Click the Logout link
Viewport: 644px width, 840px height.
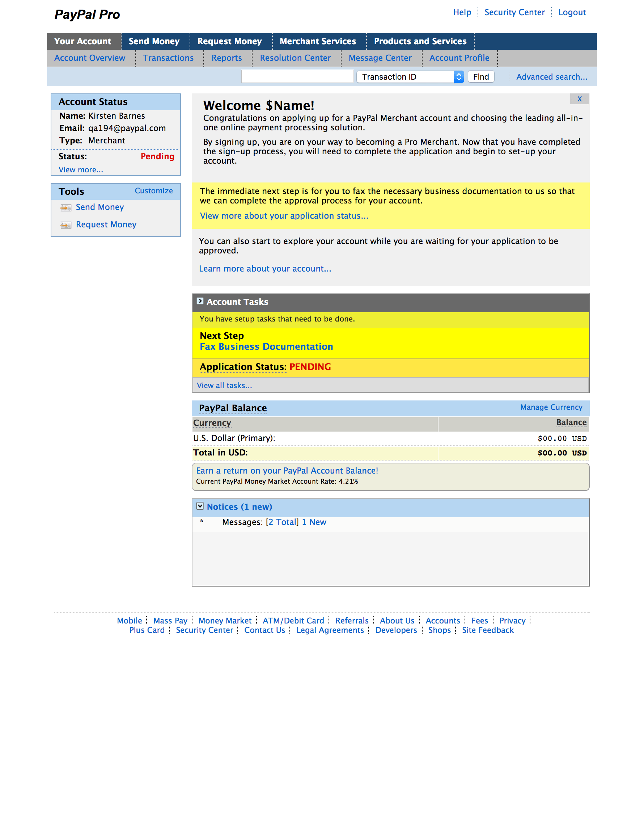coord(572,12)
